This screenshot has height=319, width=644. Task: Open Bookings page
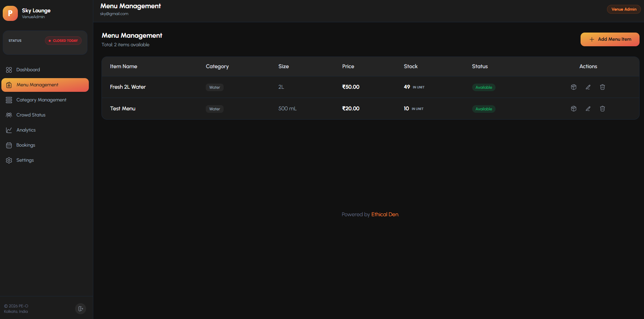point(45,145)
